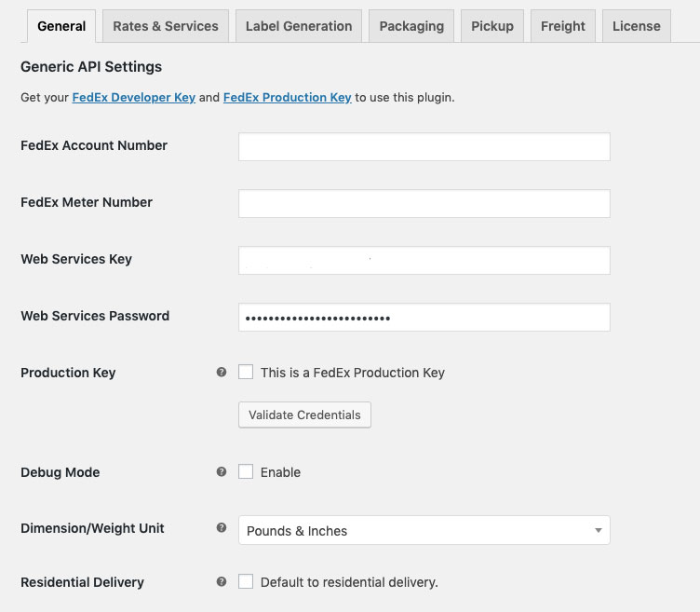Viewport: 700px width, 612px height.
Task: Open the Pounds & Inches unit dropdown
Action: tap(424, 530)
